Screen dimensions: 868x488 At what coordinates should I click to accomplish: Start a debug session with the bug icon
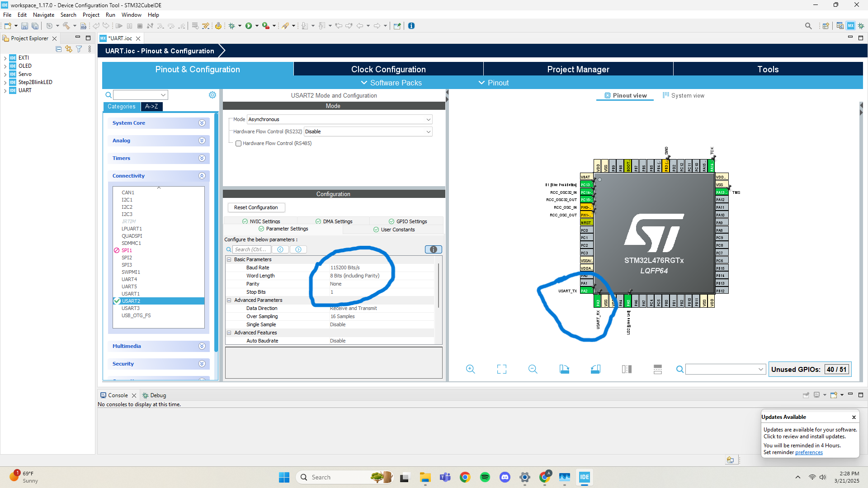tap(232, 26)
